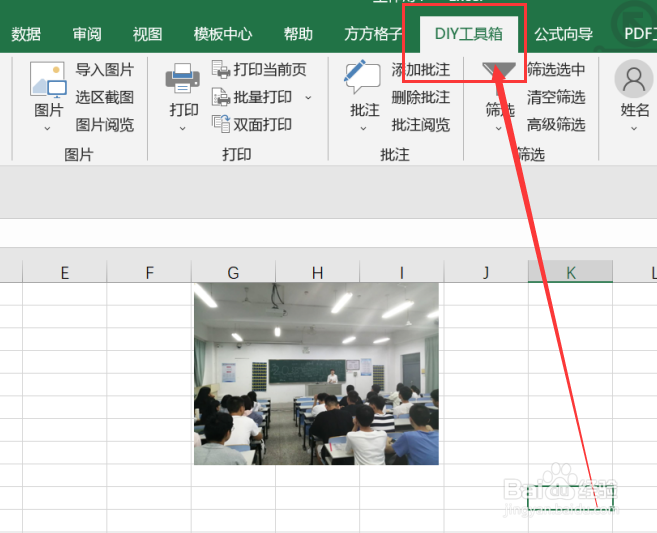
Task: Click the 姓名 person avatar icon
Action: pos(634,78)
